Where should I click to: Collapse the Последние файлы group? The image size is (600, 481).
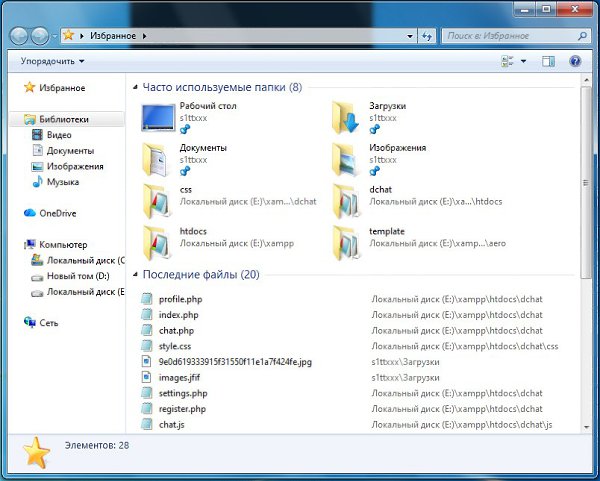pos(135,274)
